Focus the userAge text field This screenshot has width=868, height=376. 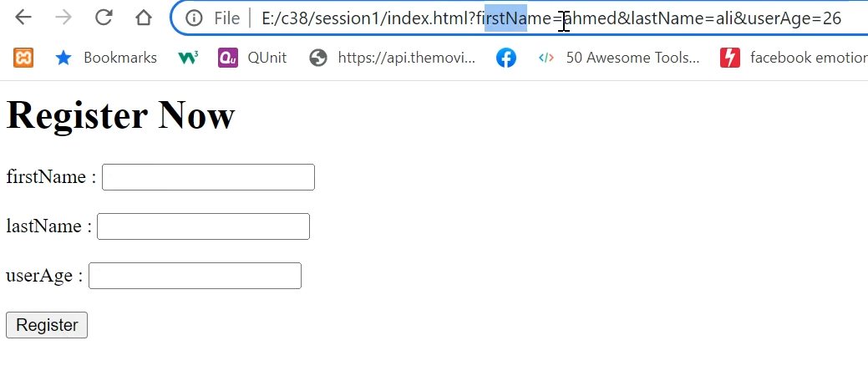pyautogui.click(x=195, y=275)
